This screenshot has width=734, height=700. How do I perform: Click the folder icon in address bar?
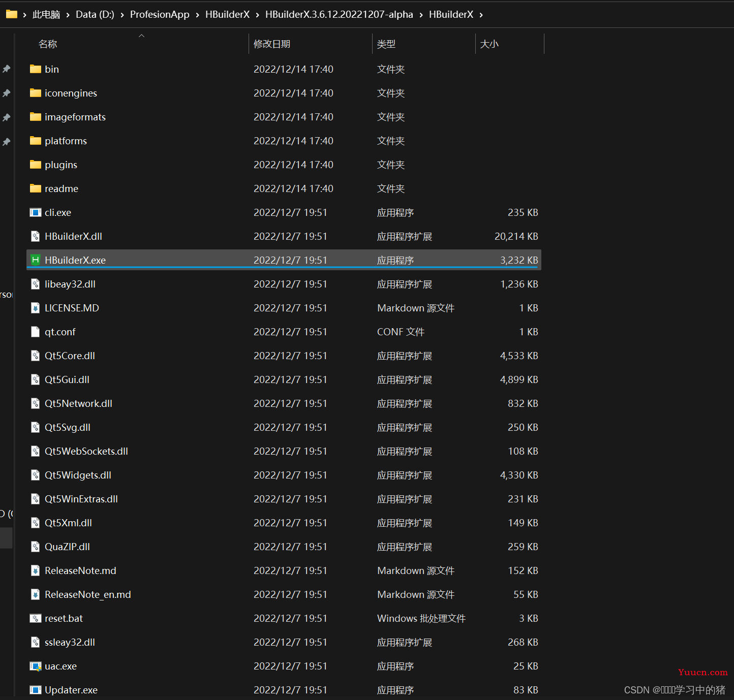coord(12,14)
